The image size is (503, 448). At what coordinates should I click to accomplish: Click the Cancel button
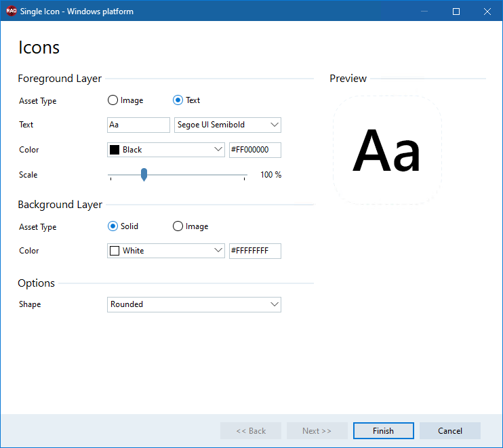[449, 430]
